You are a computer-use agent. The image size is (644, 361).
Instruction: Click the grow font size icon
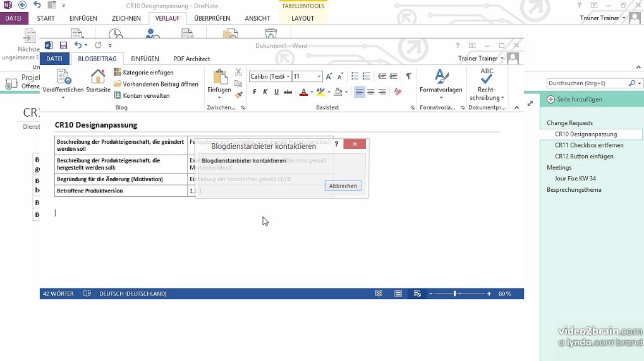pyautogui.click(x=329, y=76)
